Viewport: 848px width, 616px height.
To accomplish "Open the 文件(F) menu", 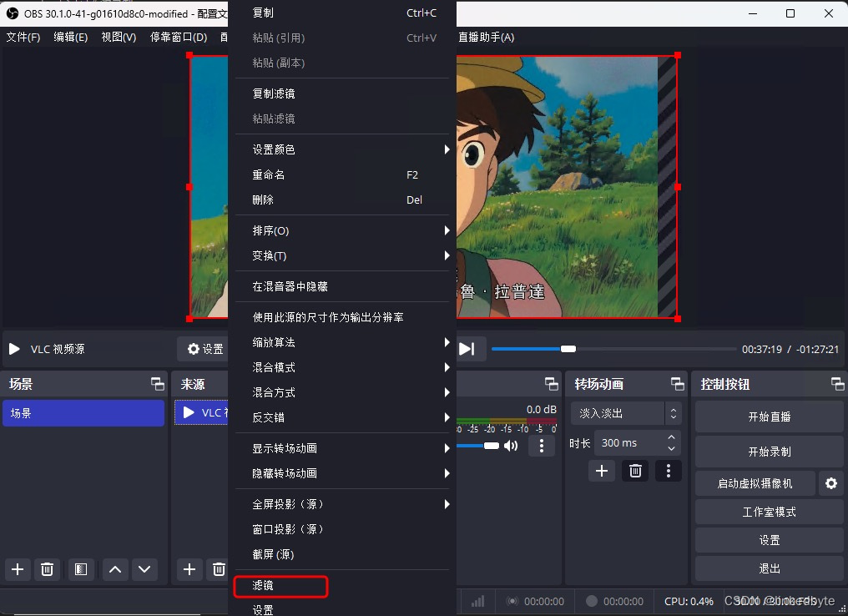I will 23,37.
